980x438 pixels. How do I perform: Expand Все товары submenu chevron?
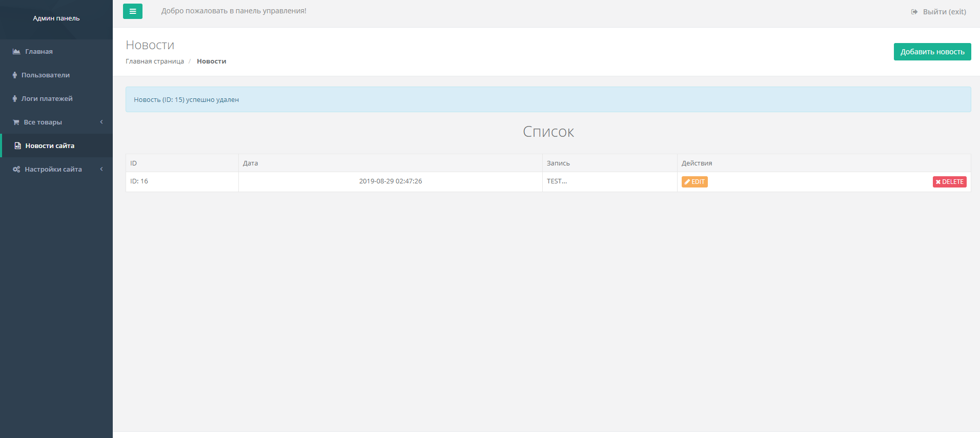tap(101, 122)
